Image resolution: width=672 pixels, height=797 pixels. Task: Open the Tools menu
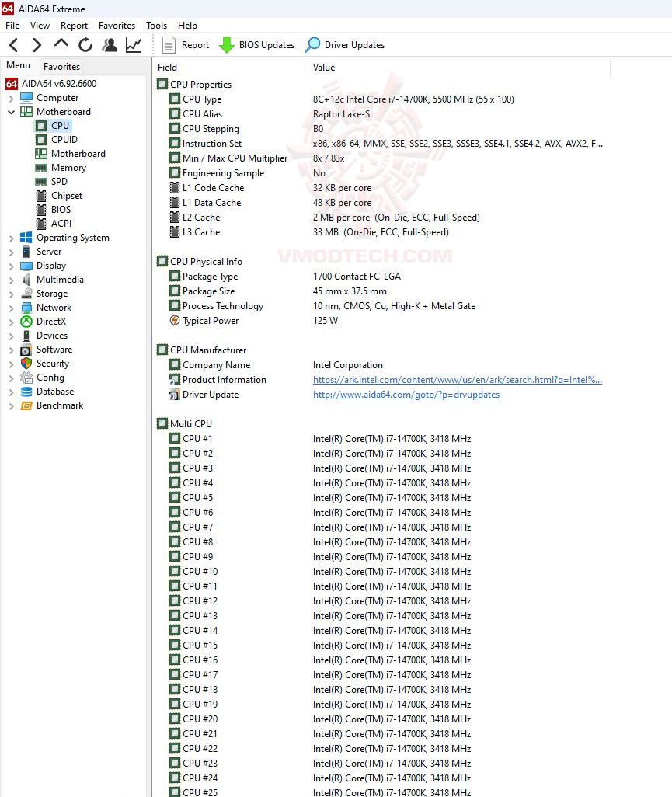tap(157, 26)
